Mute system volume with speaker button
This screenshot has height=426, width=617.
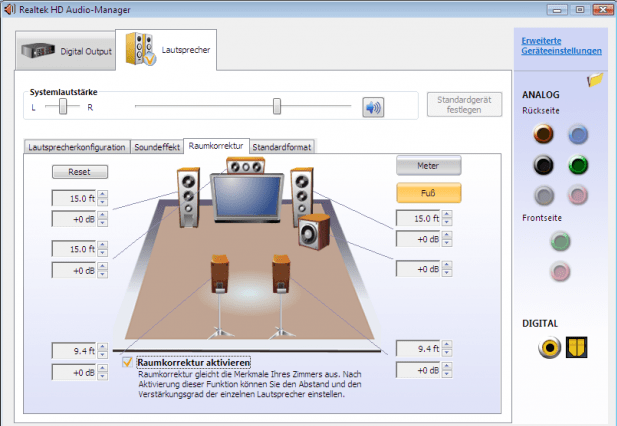pyautogui.click(x=373, y=107)
